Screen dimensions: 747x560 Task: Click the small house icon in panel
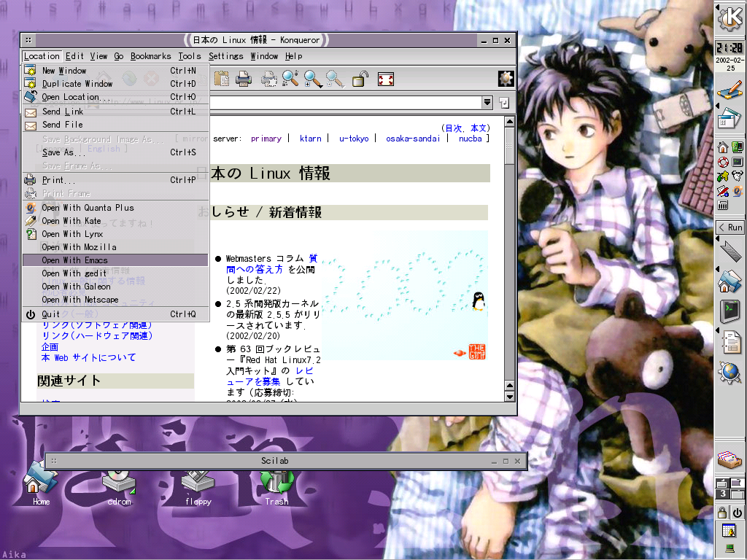(x=723, y=147)
